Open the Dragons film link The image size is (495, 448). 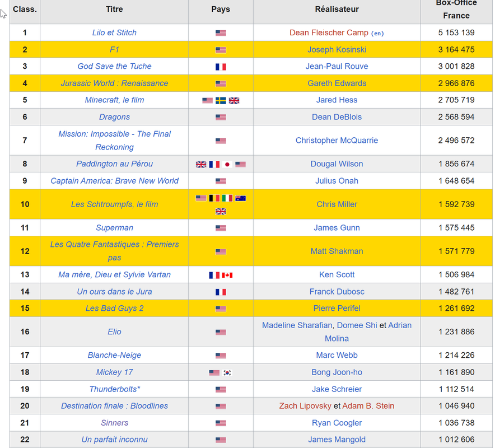pyautogui.click(x=114, y=117)
